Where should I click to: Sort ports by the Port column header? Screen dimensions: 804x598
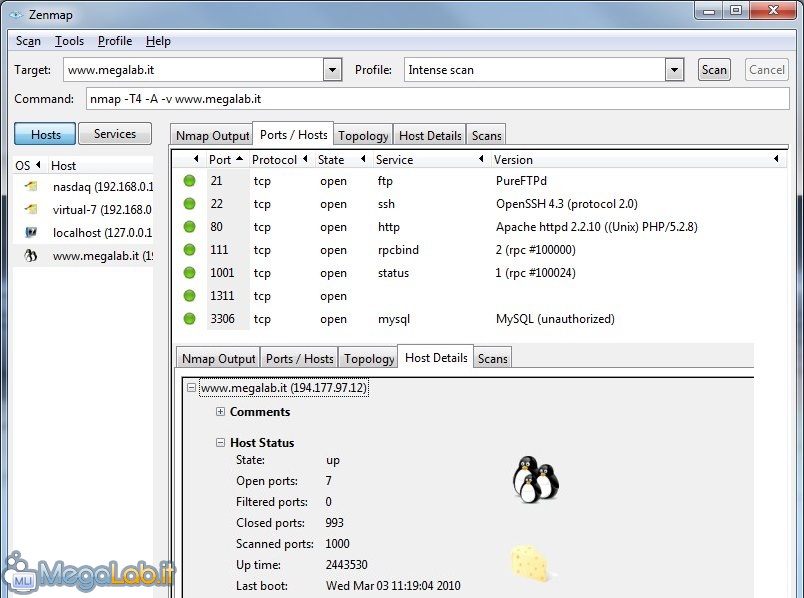tap(226, 160)
